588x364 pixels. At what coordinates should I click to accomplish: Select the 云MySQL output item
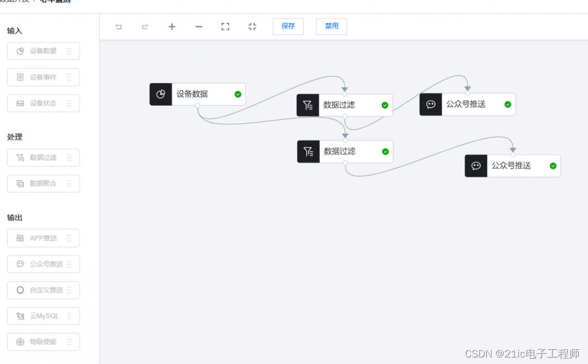pos(44,316)
